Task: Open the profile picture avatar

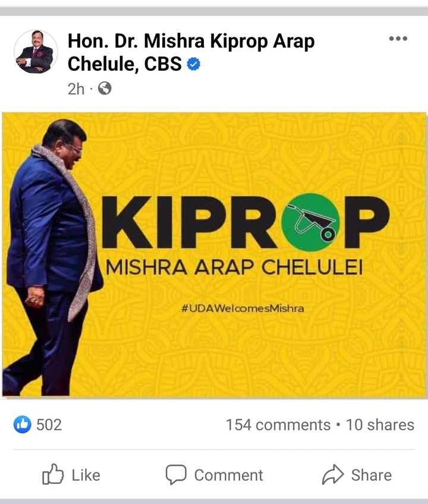Action: coord(36,52)
